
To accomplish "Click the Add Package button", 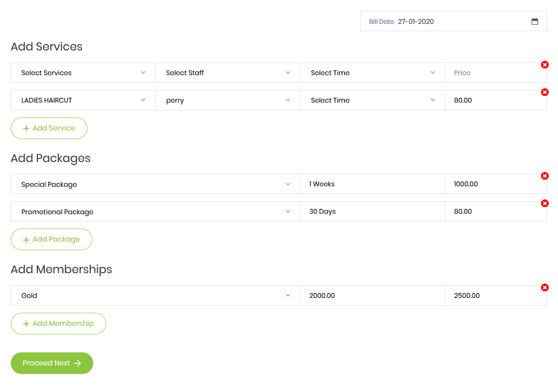I will coord(51,239).
